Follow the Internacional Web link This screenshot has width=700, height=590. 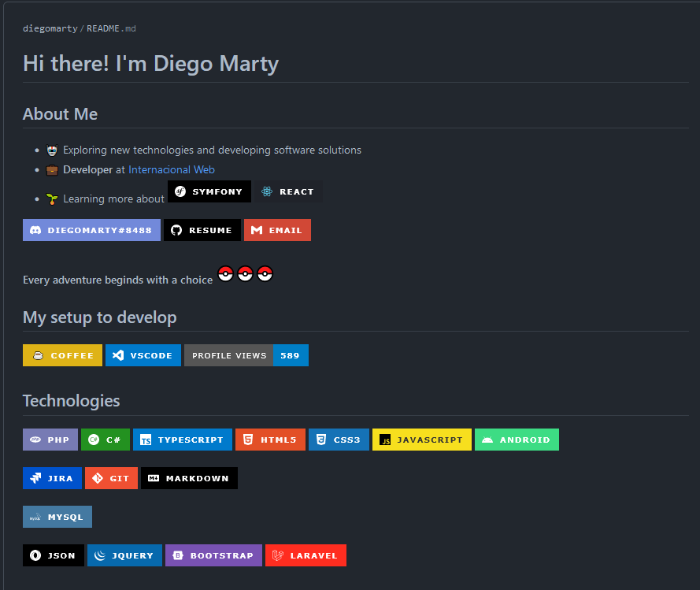[171, 169]
